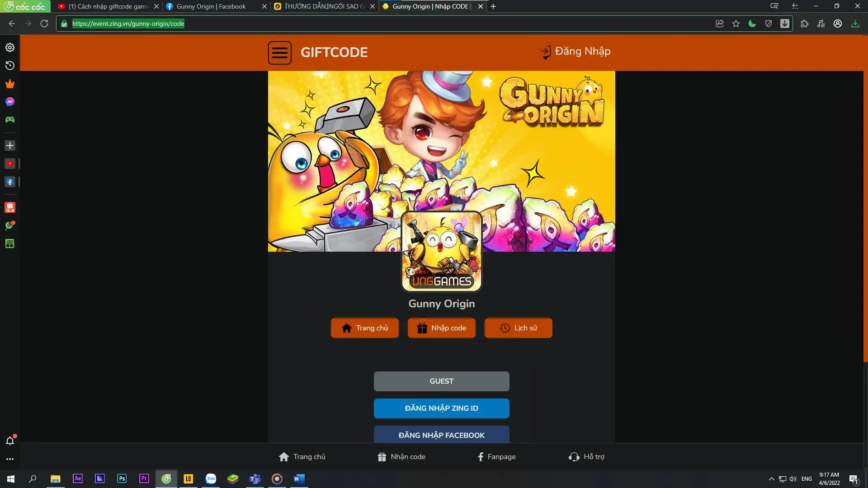Bookmark this page with star icon
Screen dimensions: 868x488
[736, 23]
